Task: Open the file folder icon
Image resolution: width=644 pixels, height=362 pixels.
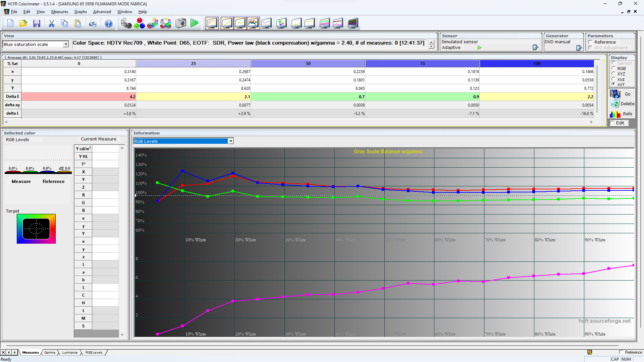Action: (23, 23)
